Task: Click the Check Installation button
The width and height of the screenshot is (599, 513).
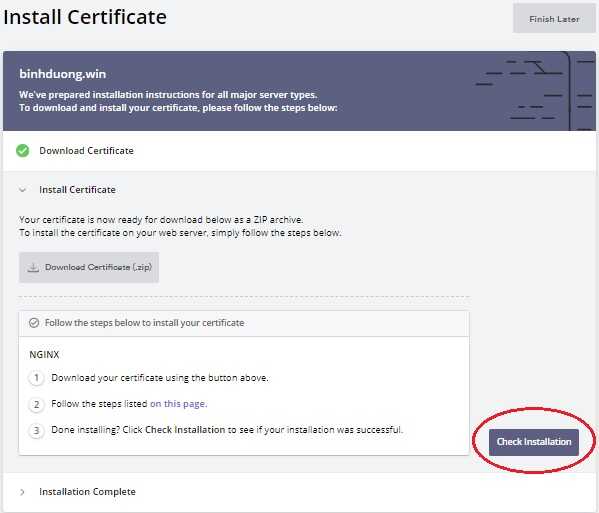Action: point(534,442)
